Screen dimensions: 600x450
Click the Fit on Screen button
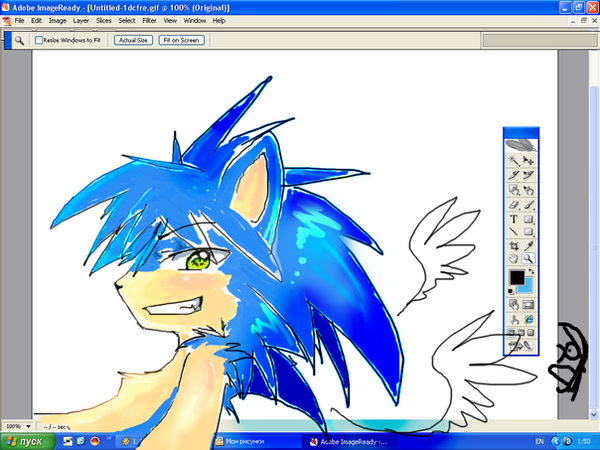(181, 40)
